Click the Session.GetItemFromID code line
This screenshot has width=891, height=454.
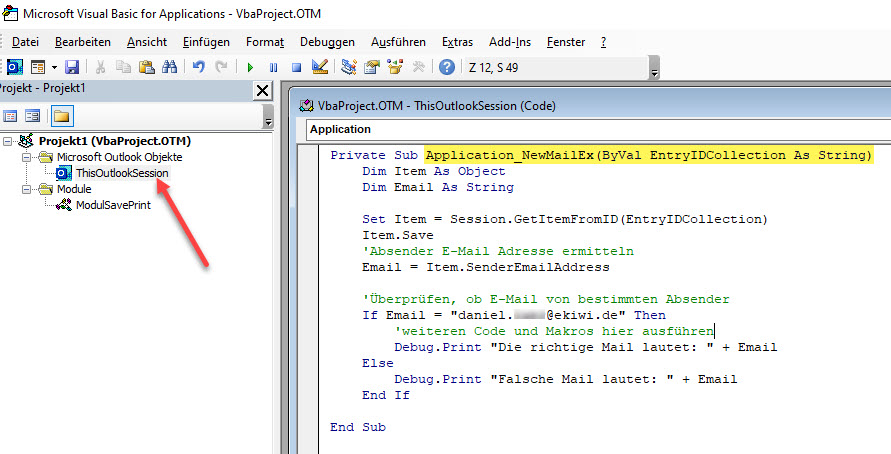pos(565,219)
